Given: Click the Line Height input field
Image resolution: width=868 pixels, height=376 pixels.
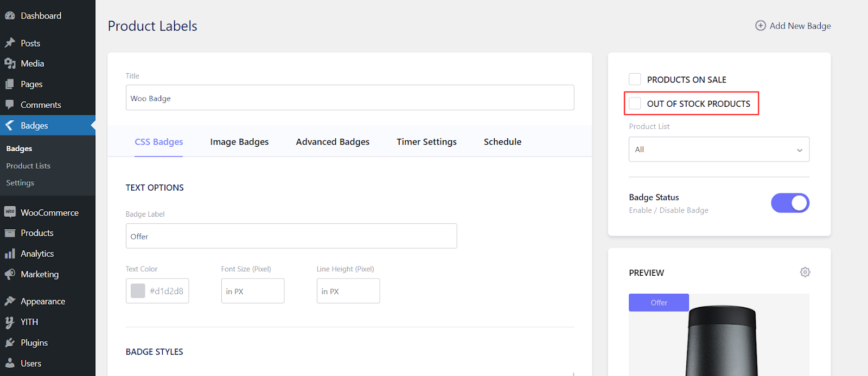Looking at the screenshot, I should [x=348, y=291].
